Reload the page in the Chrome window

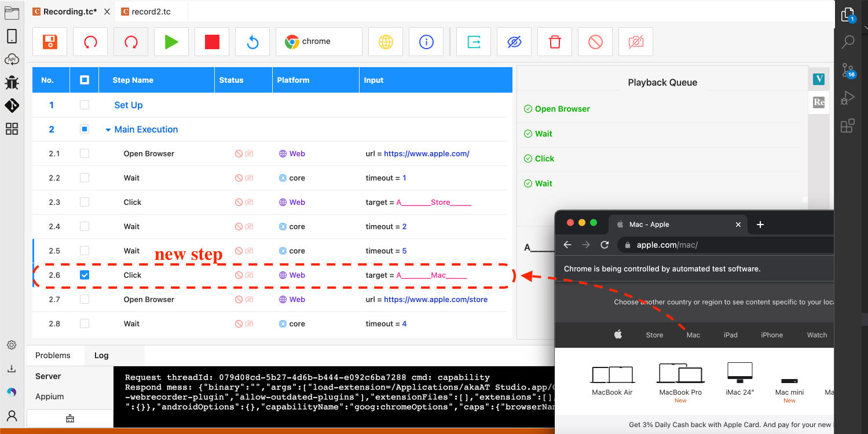point(605,245)
